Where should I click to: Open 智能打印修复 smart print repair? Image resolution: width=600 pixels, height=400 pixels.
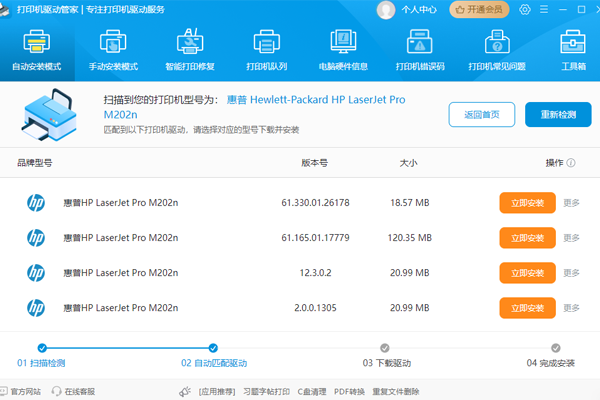(x=190, y=51)
